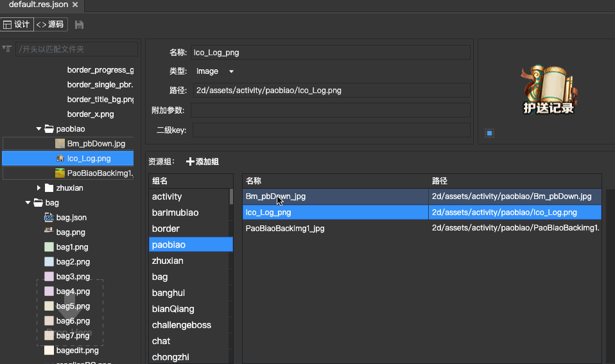Click the group list scrollbar

pyautogui.click(x=231, y=196)
